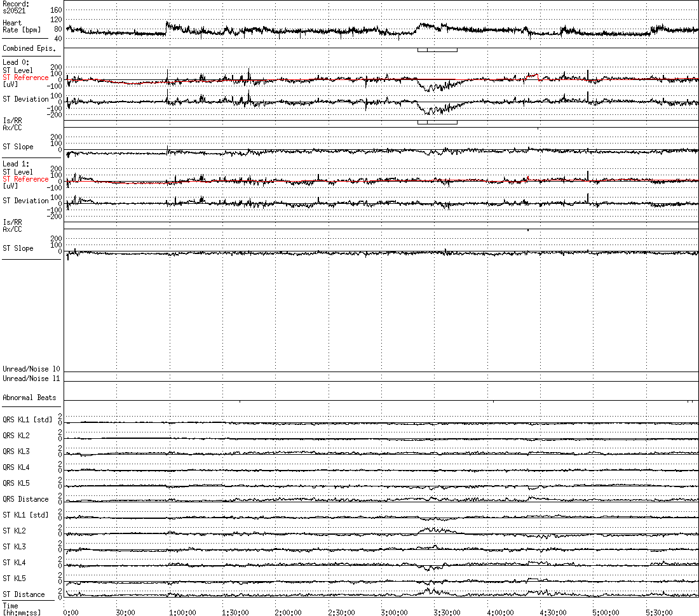
Task: Click the QRS KL1 [std] label
Action: click(27, 420)
